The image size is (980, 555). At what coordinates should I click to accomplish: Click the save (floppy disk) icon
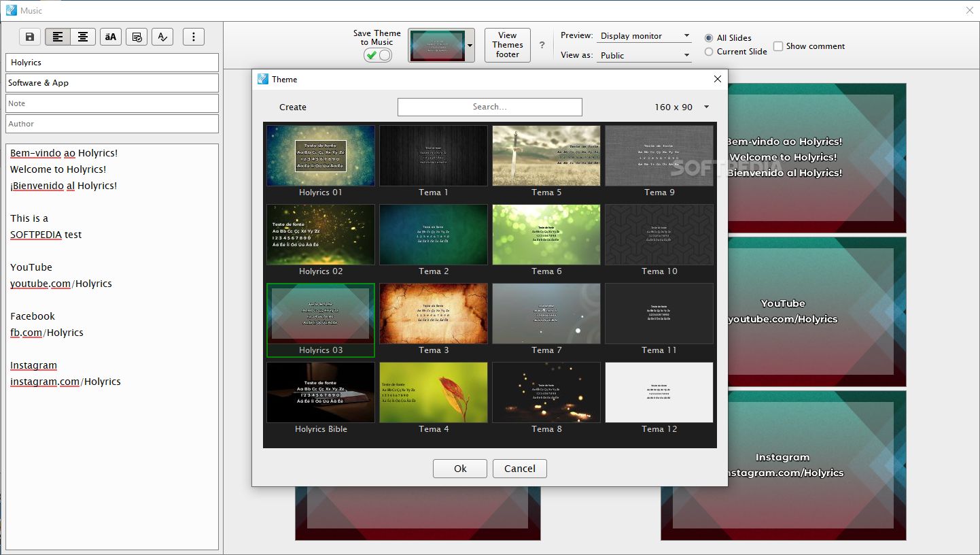pyautogui.click(x=29, y=37)
